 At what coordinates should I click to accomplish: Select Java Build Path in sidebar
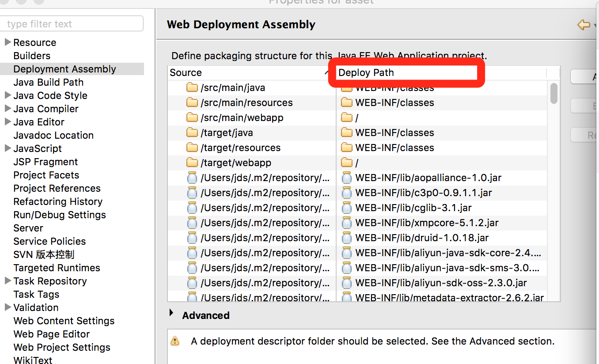48,82
